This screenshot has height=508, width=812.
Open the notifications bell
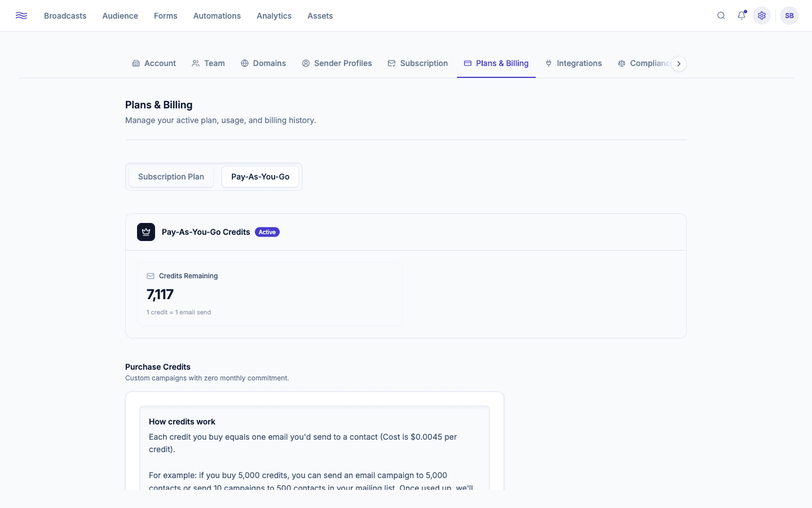[x=742, y=16]
